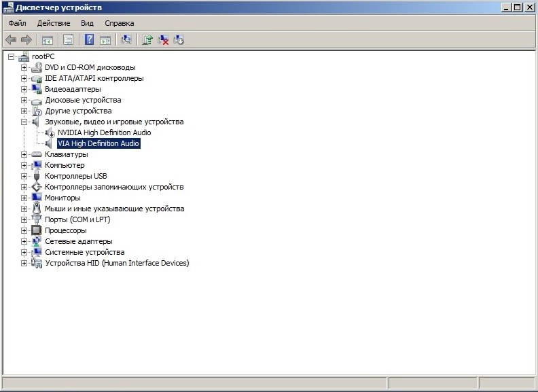Select NVIDIA High Definition Audio text
538x392 pixels.
(x=105, y=132)
